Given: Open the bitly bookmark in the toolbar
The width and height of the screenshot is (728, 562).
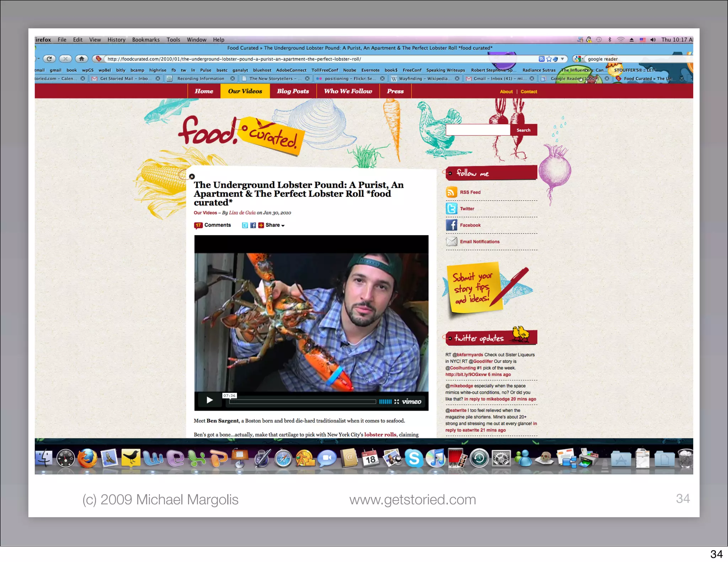Looking at the screenshot, I should [121, 70].
